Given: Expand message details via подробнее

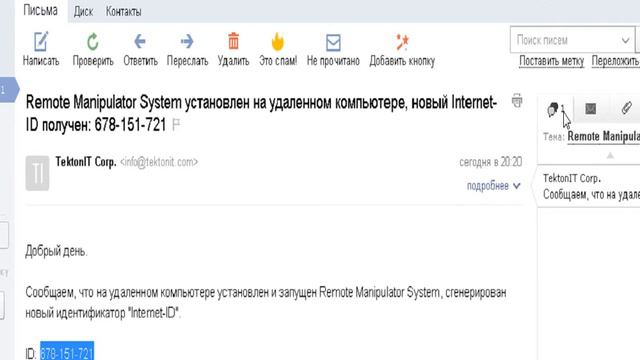Looking at the screenshot, I should pos(493,186).
